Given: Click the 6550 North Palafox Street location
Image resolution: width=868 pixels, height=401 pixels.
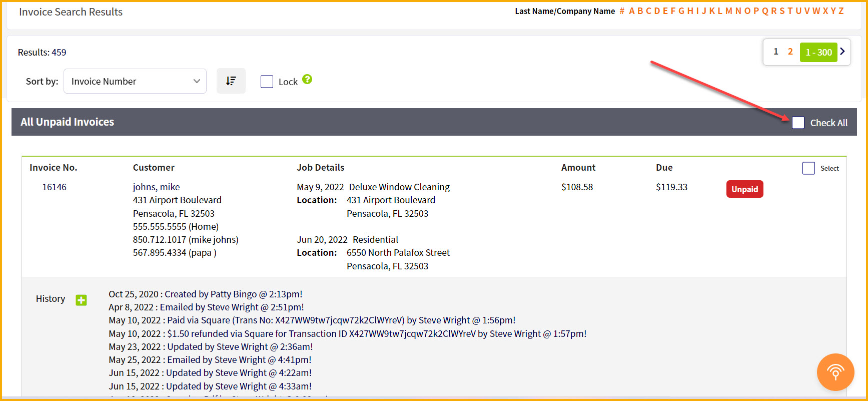Looking at the screenshot, I should click(x=398, y=252).
